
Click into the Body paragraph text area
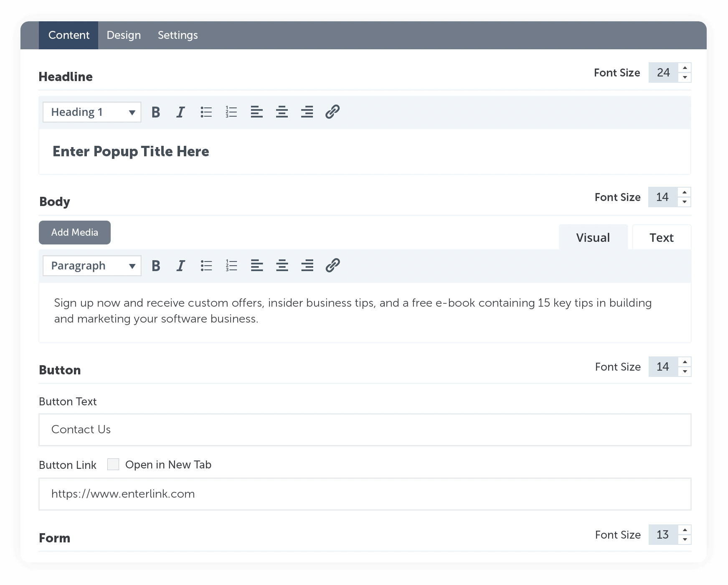(x=365, y=313)
